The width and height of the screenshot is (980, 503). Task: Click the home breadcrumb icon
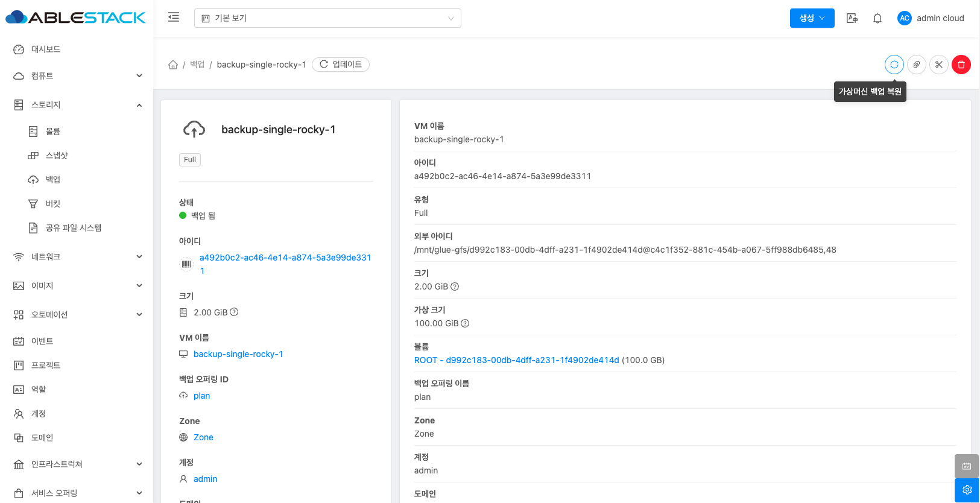pyautogui.click(x=173, y=65)
